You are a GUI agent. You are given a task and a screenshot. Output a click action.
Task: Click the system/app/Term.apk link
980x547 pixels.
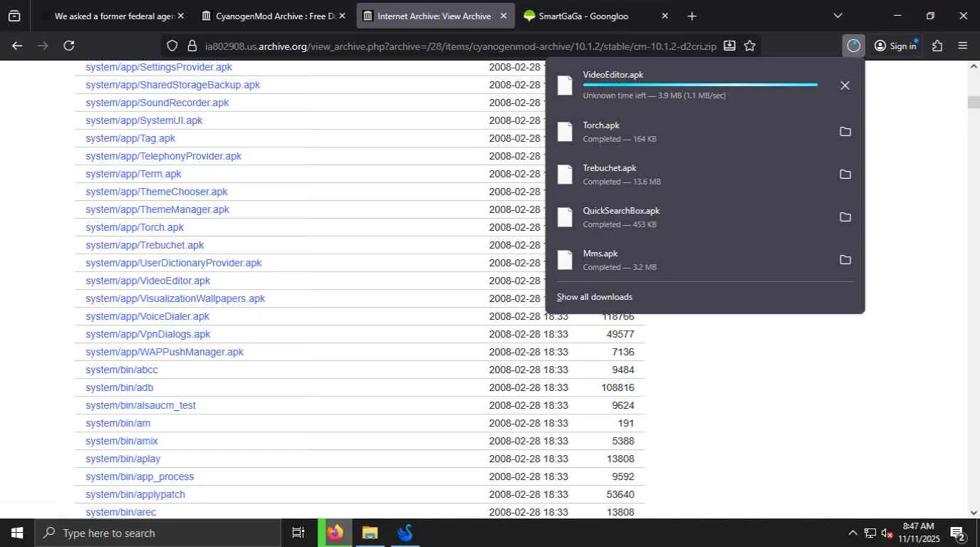(133, 174)
